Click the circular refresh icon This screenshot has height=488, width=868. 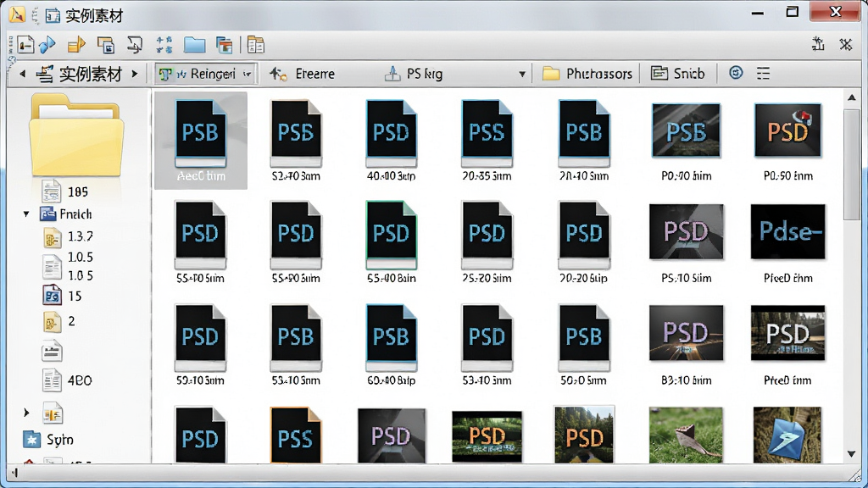pyautogui.click(x=736, y=73)
